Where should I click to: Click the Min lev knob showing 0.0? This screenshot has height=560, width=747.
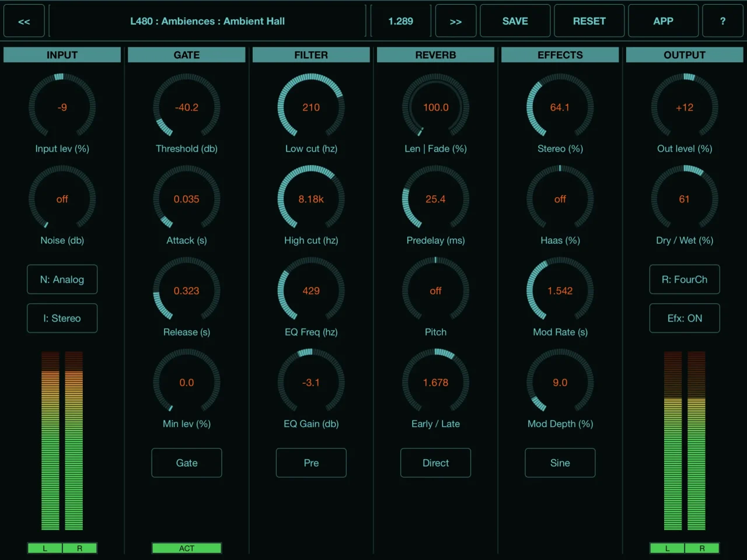click(187, 382)
